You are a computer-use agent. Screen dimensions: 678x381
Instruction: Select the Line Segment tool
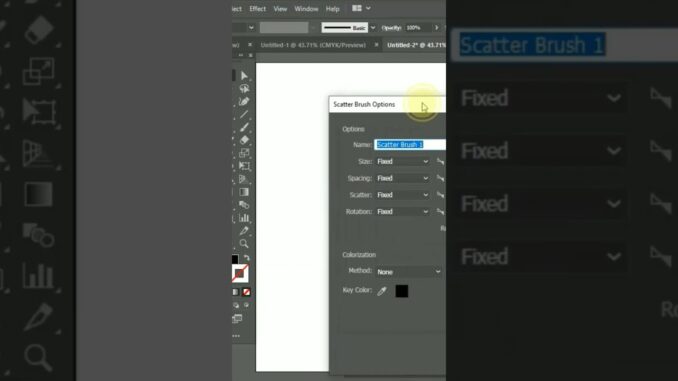click(x=244, y=115)
